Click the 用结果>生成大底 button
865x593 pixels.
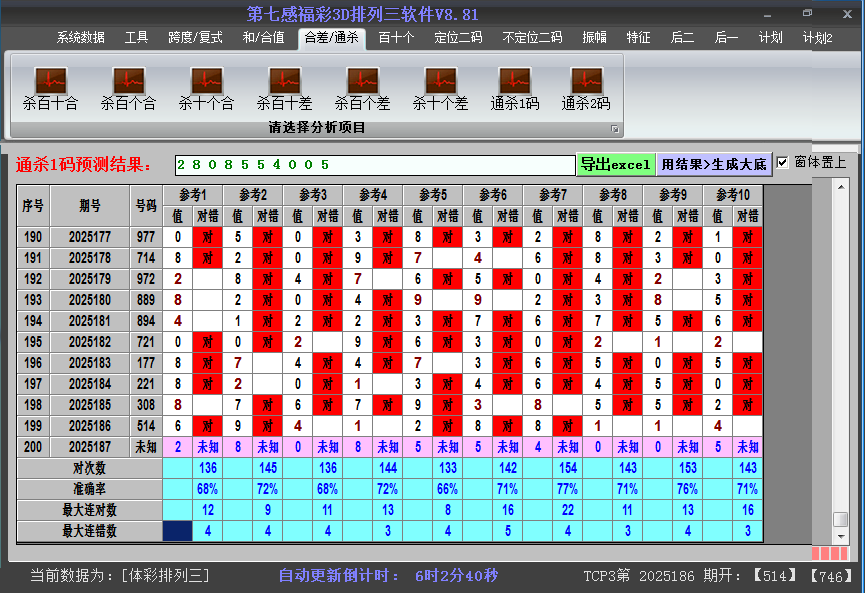pos(714,164)
